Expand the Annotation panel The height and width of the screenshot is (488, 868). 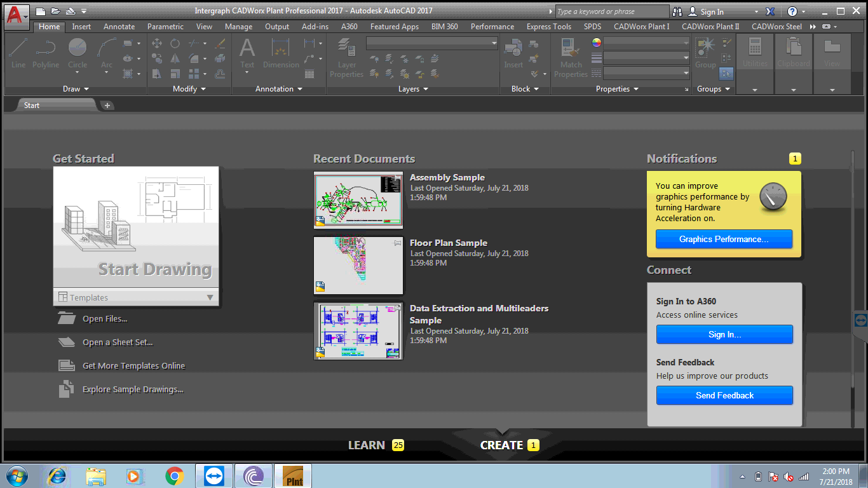tap(279, 89)
